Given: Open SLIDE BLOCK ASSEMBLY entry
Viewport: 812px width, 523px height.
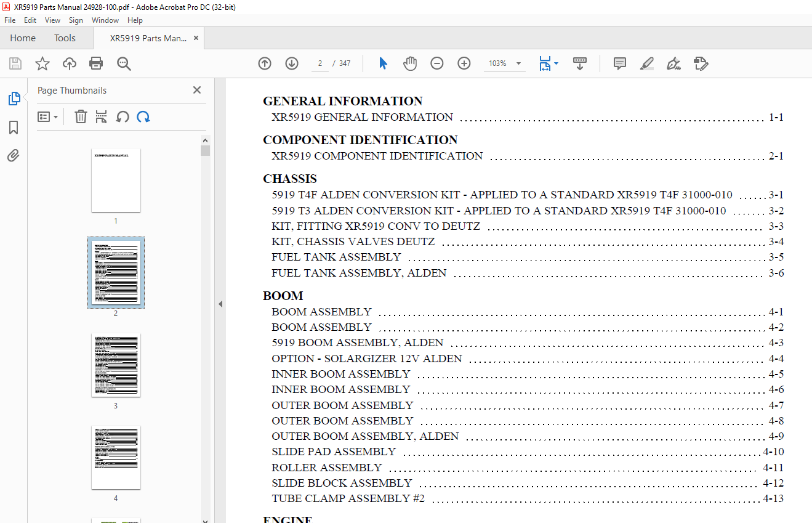Looking at the screenshot, I should [528, 483].
